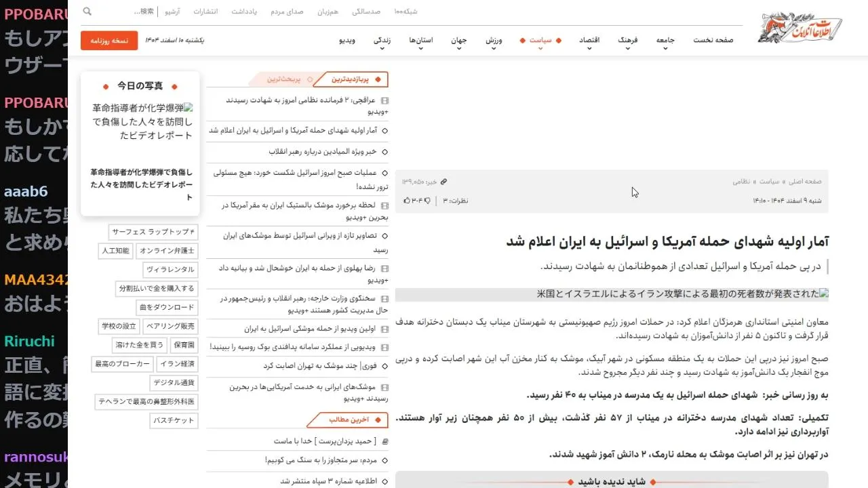
Task: Open the 分割払いで金を購入する tag
Action: (156, 288)
